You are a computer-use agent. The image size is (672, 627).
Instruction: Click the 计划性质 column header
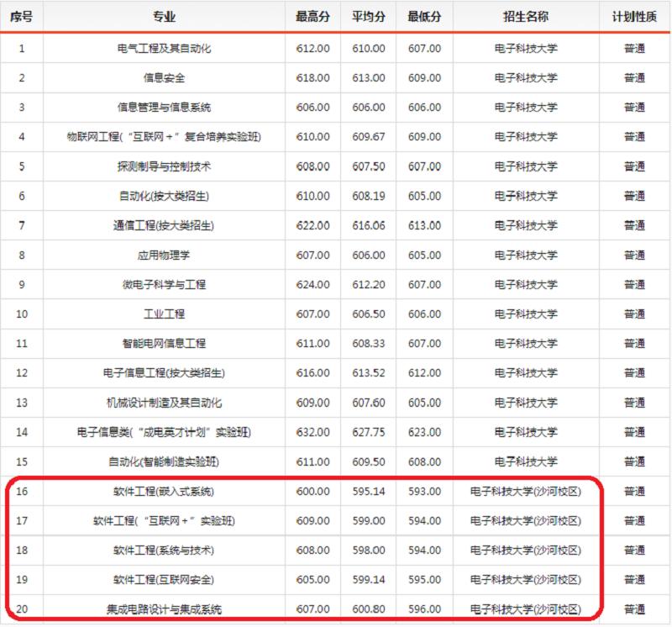click(x=634, y=18)
